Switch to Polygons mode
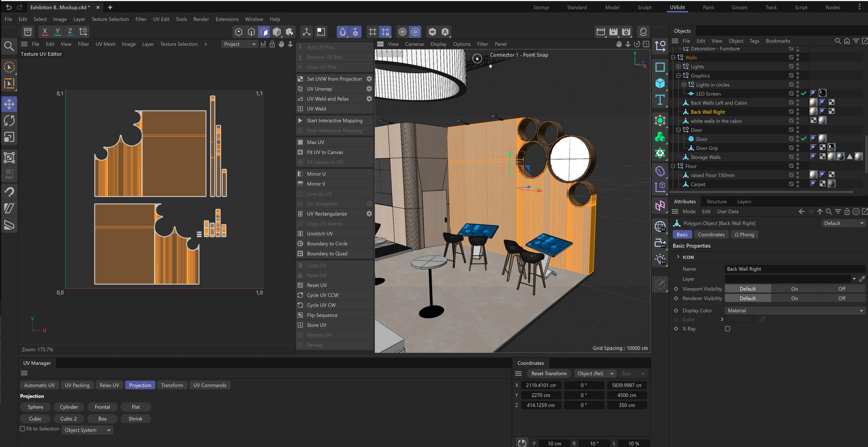This screenshot has width=868, height=447. click(264, 32)
